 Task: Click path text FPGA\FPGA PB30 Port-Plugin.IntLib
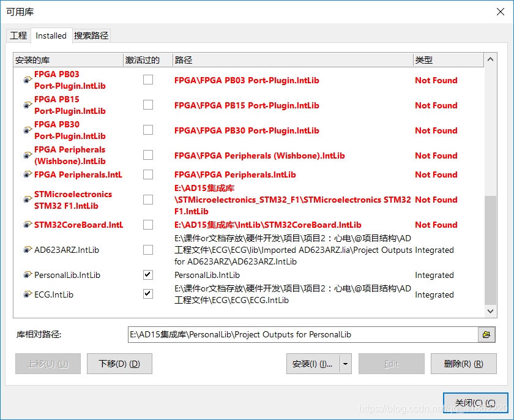coord(247,130)
